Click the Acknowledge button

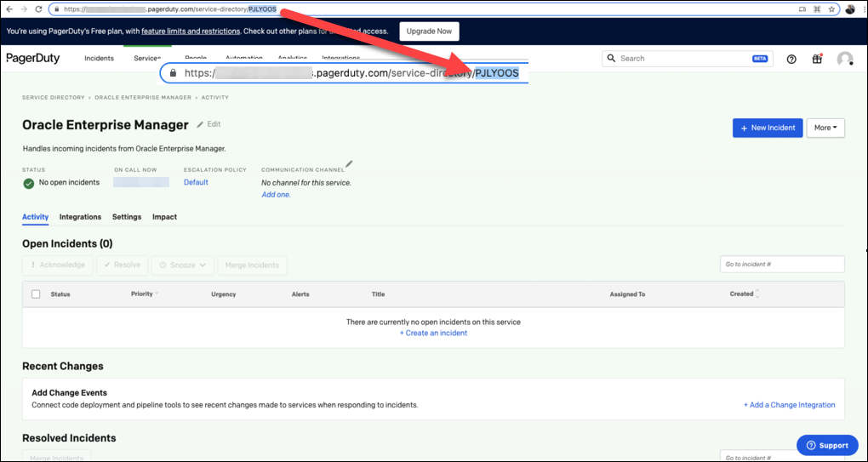(58, 265)
